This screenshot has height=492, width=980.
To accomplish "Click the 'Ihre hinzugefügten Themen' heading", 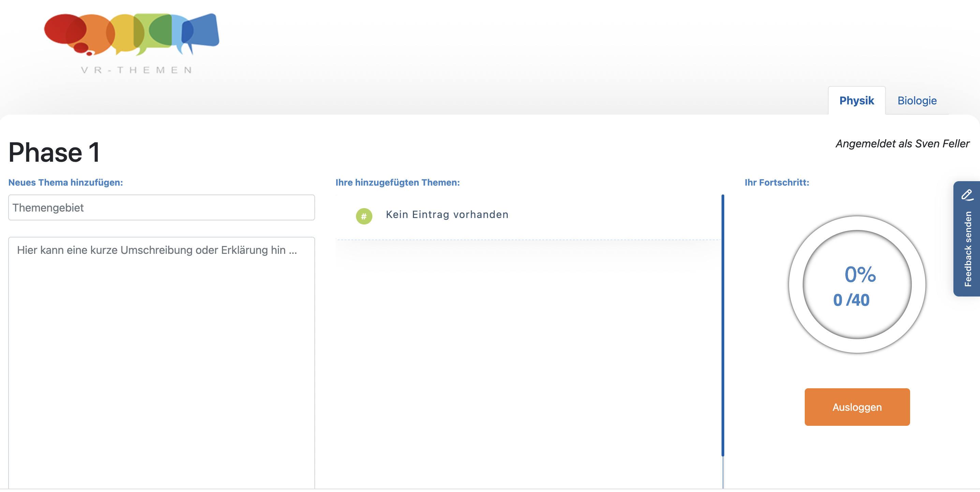I will coord(397,183).
